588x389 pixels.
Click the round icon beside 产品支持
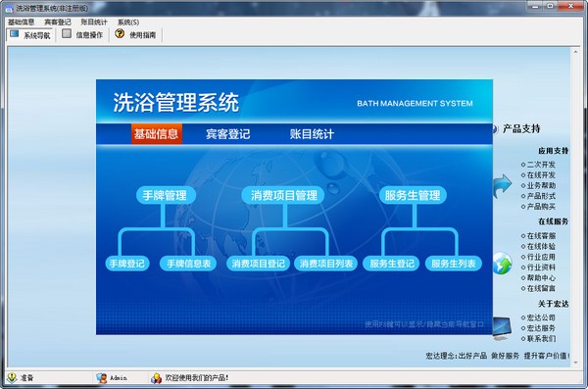coord(495,129)
